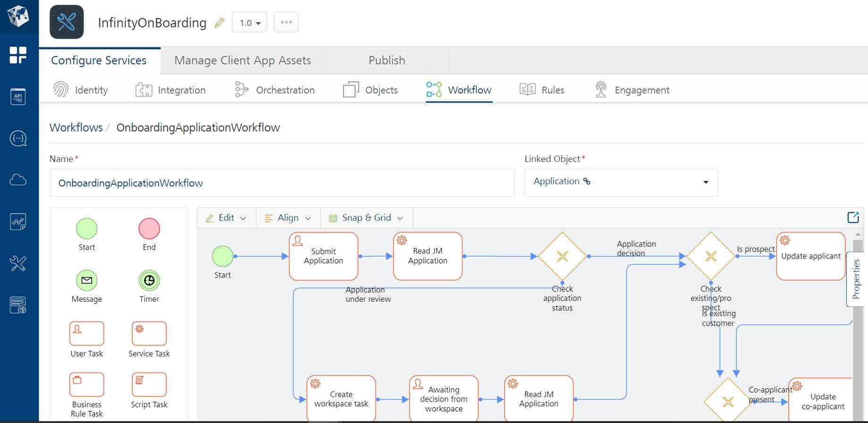868x423 pixels.
Task: Choose the Script Task palette icon
Action: point(149,384)
